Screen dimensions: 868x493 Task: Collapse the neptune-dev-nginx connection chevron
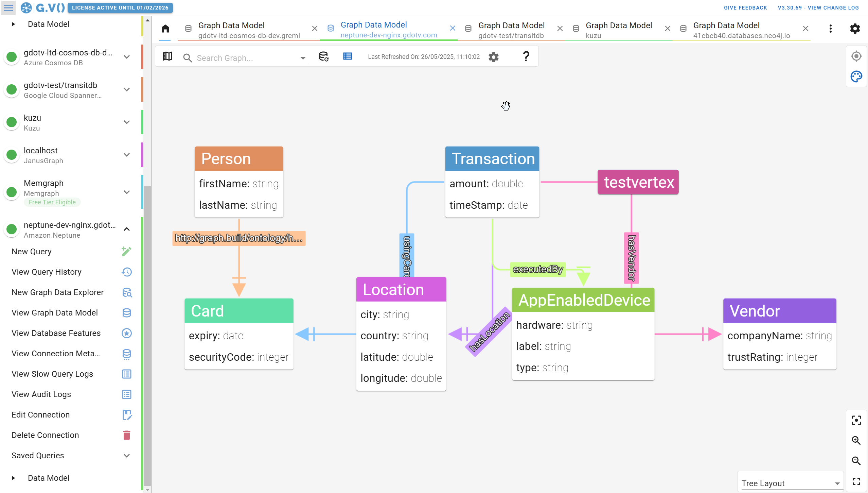point(127,229)
